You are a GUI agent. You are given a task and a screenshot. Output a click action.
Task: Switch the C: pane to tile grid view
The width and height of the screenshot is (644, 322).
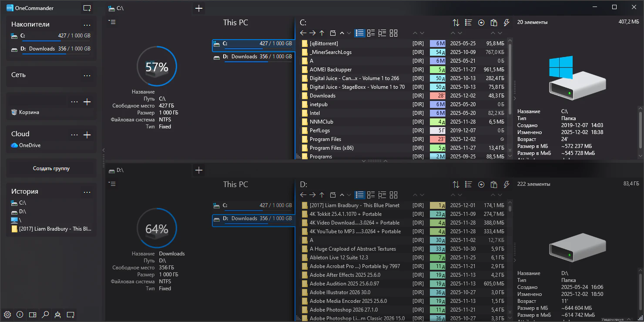click(x=393, y=33)
